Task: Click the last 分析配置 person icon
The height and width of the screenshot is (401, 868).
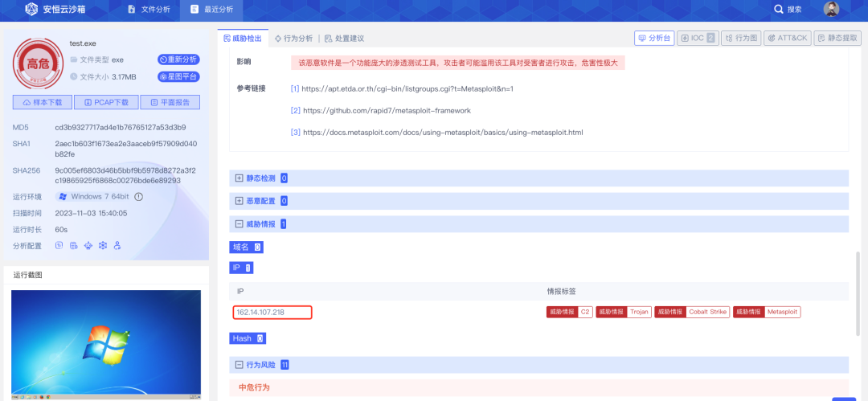Action: [117, 245]
